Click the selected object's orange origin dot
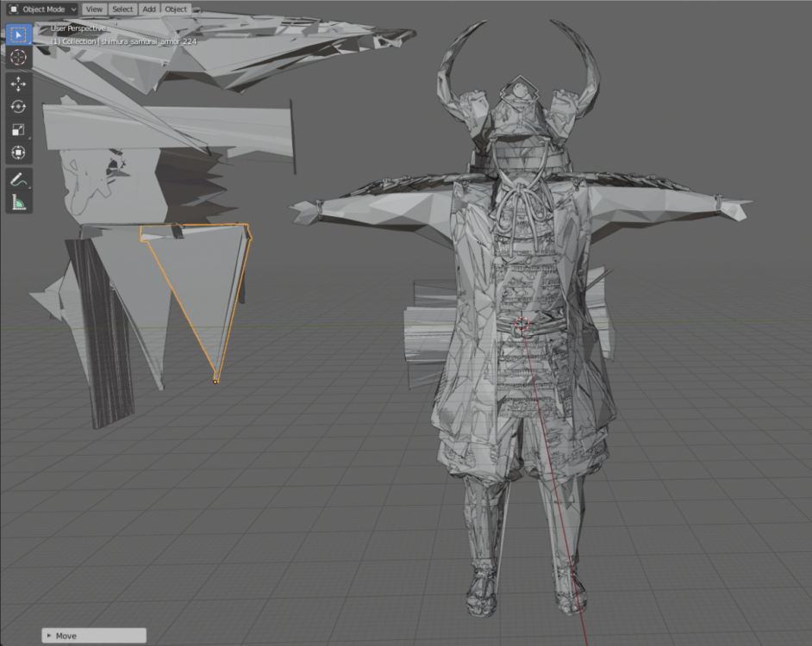 [215, 381]
